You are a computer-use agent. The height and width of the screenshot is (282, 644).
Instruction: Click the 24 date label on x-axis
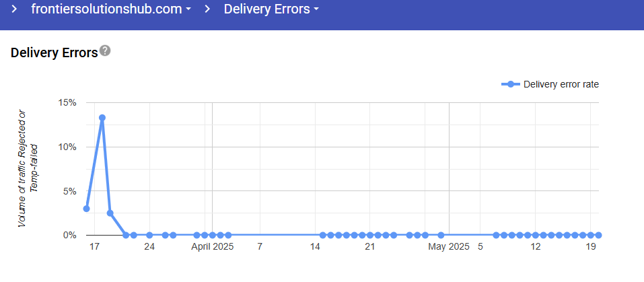149,247
